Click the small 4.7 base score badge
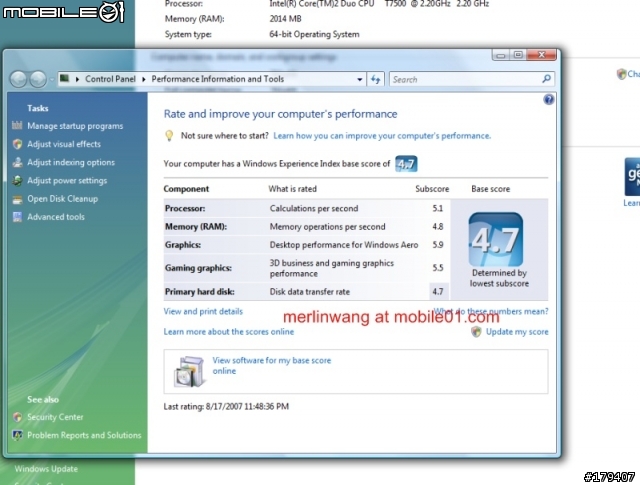Screen dimensions: 640x485 (406, 164)
